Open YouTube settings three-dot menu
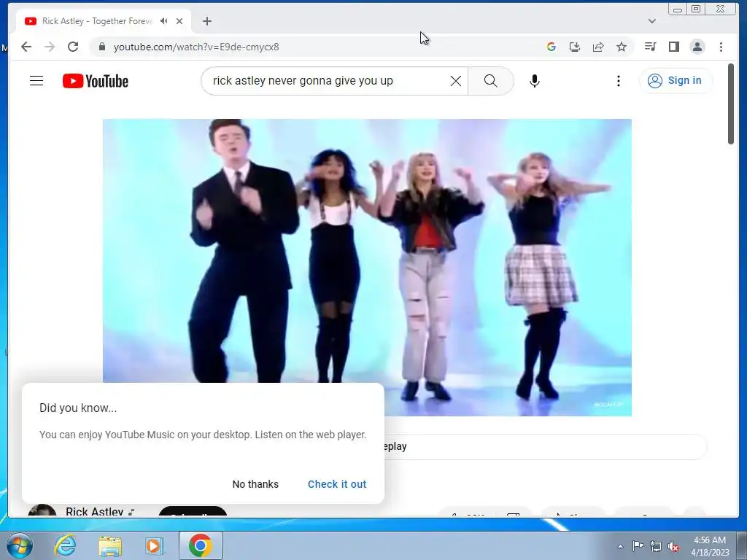Viewport: 747px width, 560px height. coord(619,81)
